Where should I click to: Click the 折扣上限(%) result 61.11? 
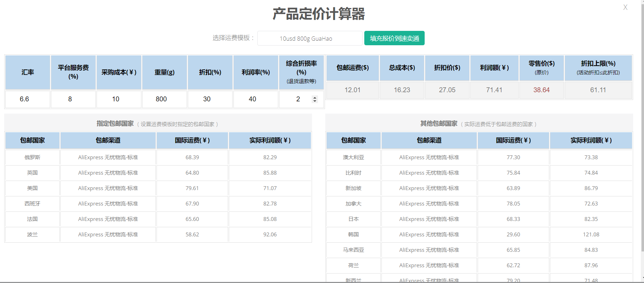click(x=598, y=90)
